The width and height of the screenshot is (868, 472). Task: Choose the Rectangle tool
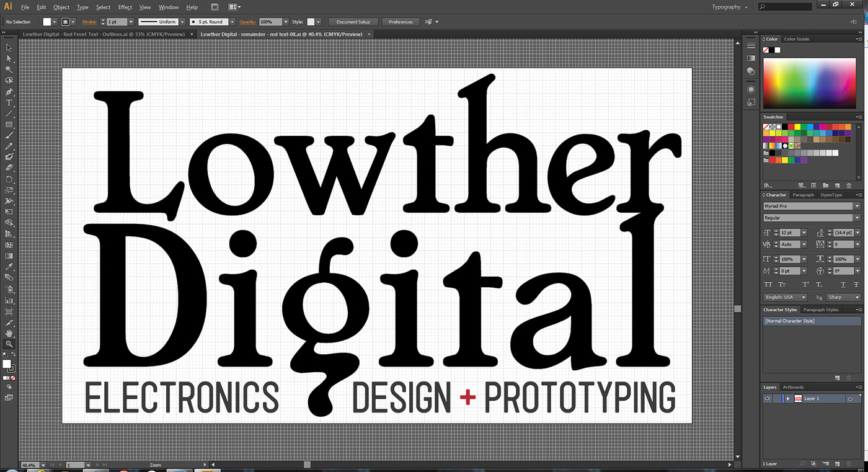tap(9, 125)
